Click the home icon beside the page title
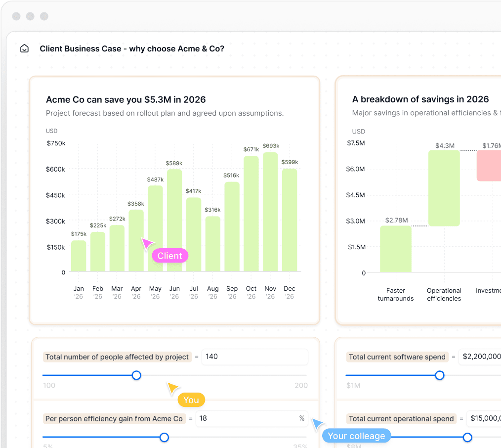The image size is (501, 448). [x=24, y=48]
